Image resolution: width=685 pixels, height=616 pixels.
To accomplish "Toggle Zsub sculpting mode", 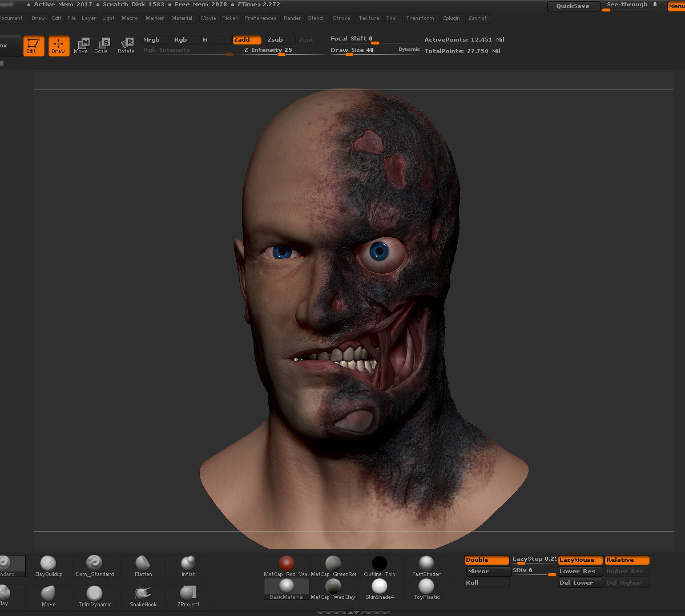I will (280, 40).
